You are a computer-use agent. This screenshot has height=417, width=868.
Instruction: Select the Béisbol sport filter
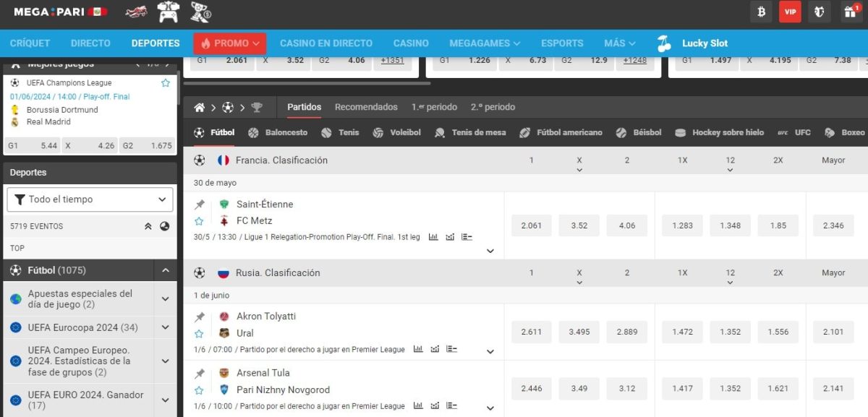(639, 133)
